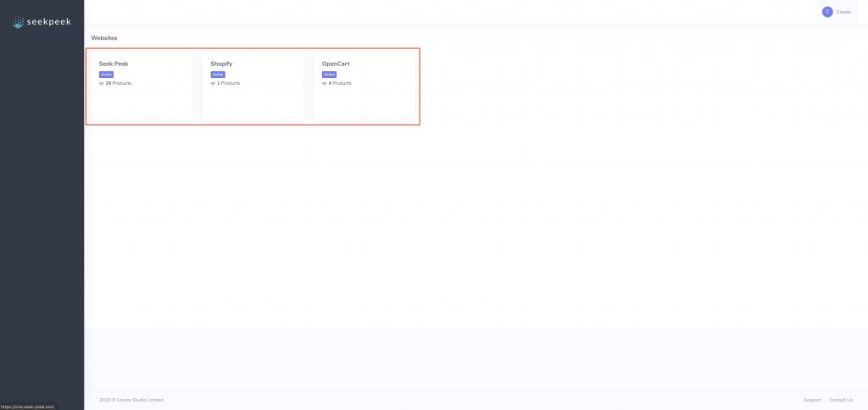The image size is (868, 410).
Task: Open the Shopify website card title
Action: 221,64
